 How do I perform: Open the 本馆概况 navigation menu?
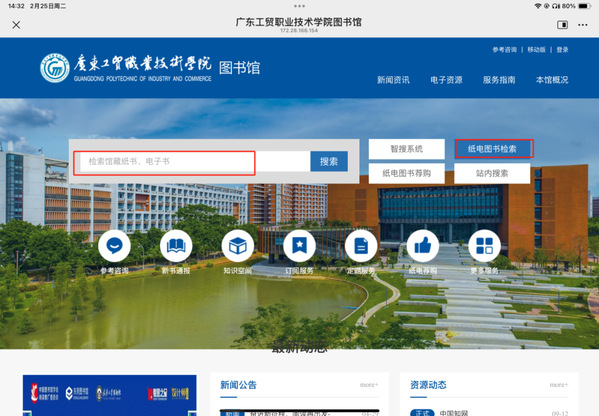click(552, 80)
